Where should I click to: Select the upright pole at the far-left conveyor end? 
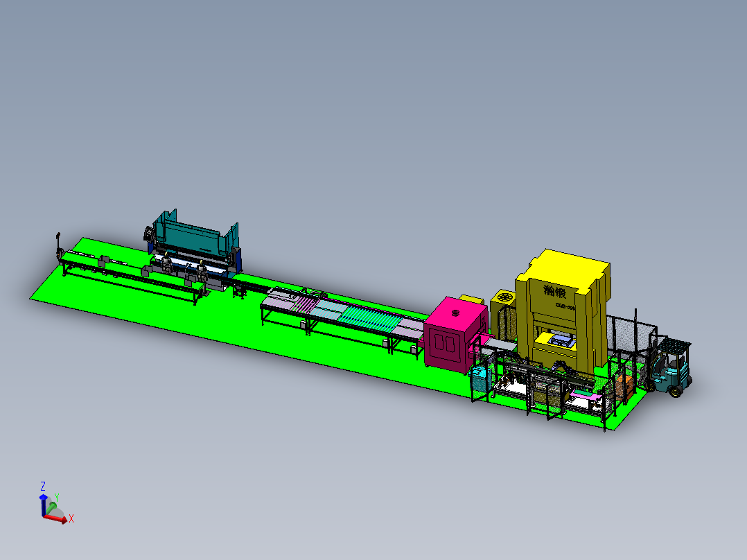tap(58, 247)
